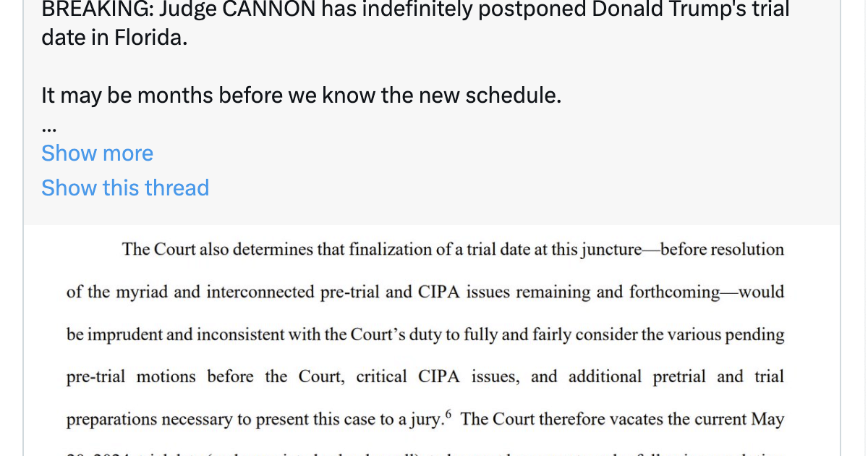
Task: Click the line starting "be imprudent and inconsistent"
Action: pyautogui.click(x=425, y=335)
